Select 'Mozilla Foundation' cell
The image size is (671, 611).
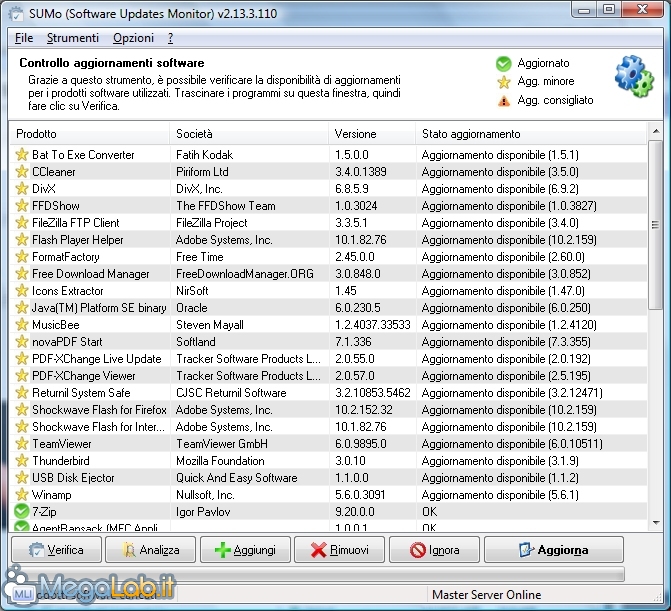220,461
